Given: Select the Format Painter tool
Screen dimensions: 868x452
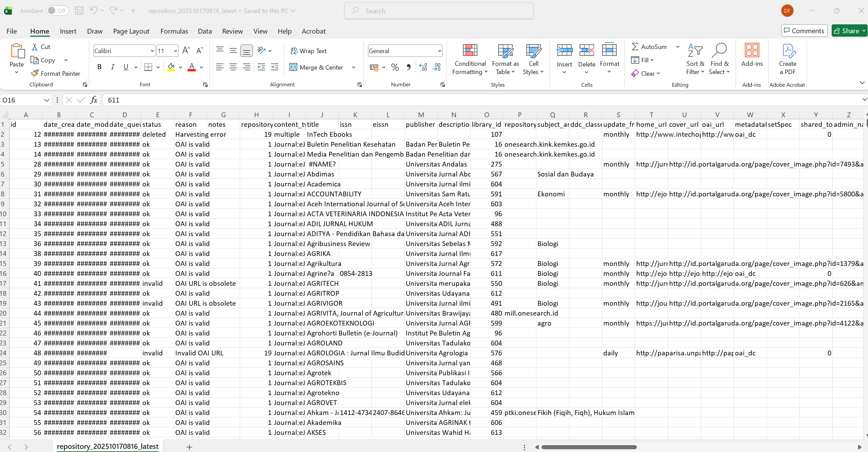Looking at the screenshot, I should pos(56,73).
